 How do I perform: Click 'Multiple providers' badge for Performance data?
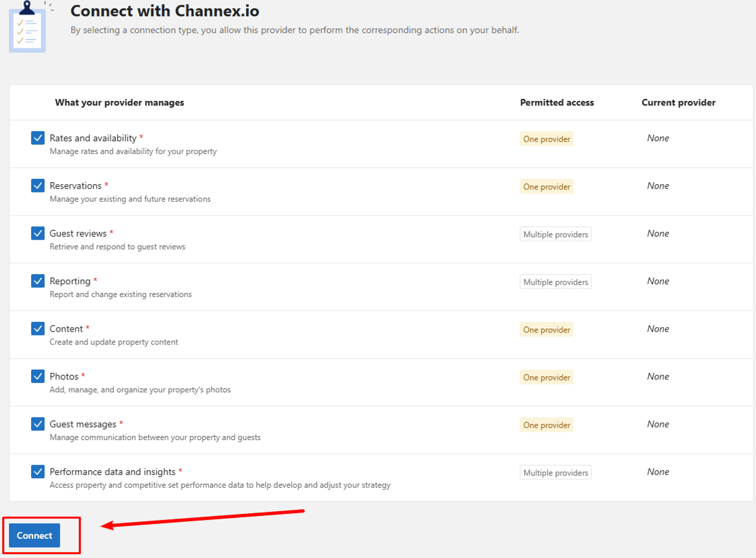[x=556, y=473]
